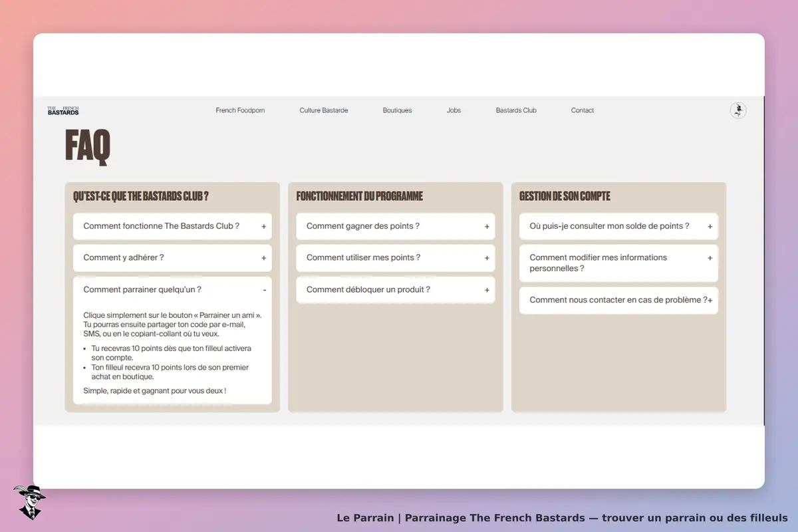
Task: Click the "Ton filleul recevra 10 points" bullet
Action: coord(170,372)
